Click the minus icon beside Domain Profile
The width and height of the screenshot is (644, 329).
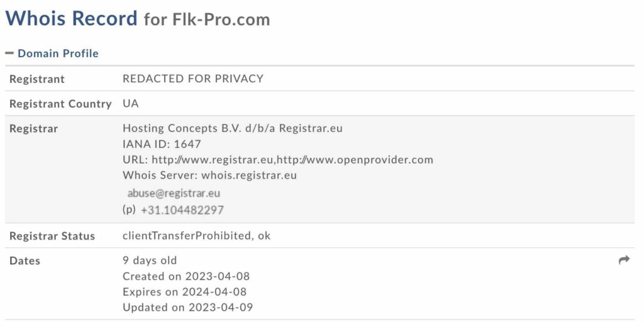tap(9, 53)
